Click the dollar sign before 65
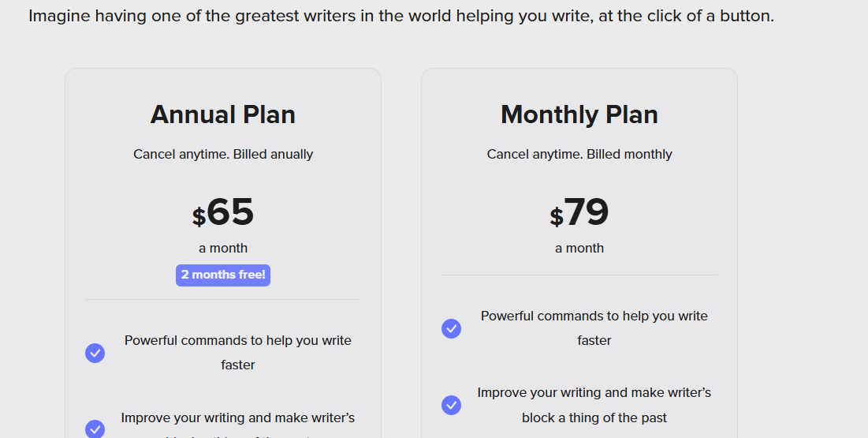The height and width of the screenshot is (438, 868). [x=199, y=217]
